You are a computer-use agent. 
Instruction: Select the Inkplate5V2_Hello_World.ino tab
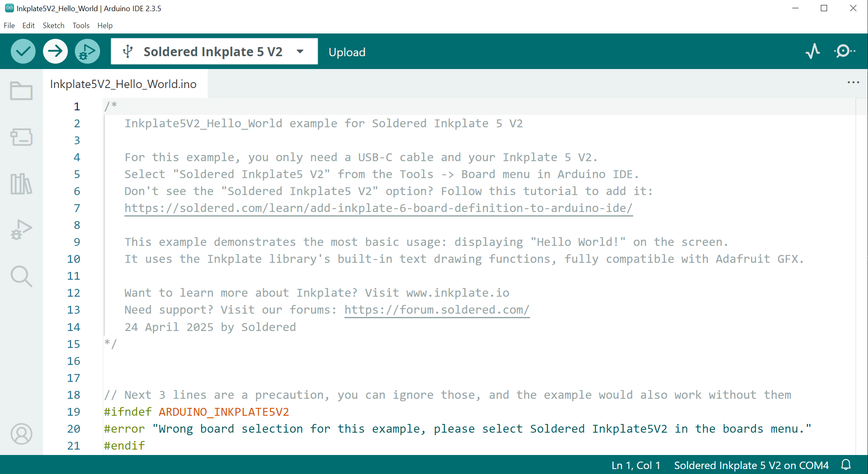[x=123, y=84]
